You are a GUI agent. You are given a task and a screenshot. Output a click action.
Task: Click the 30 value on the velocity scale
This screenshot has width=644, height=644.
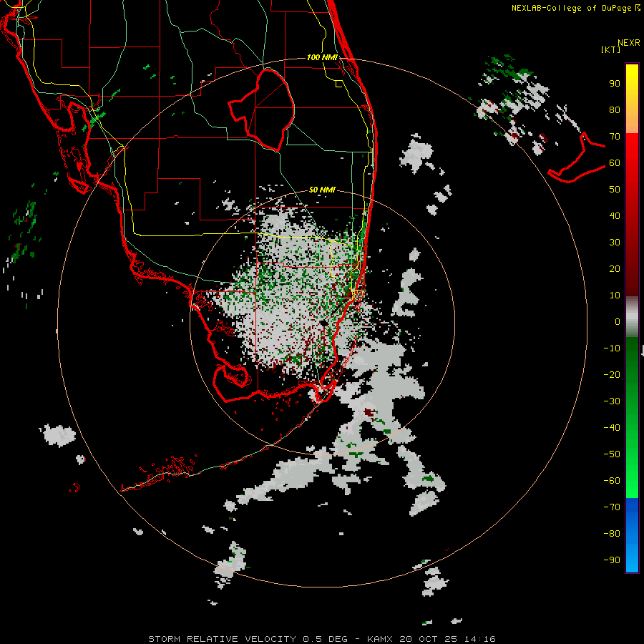[615, 243]
